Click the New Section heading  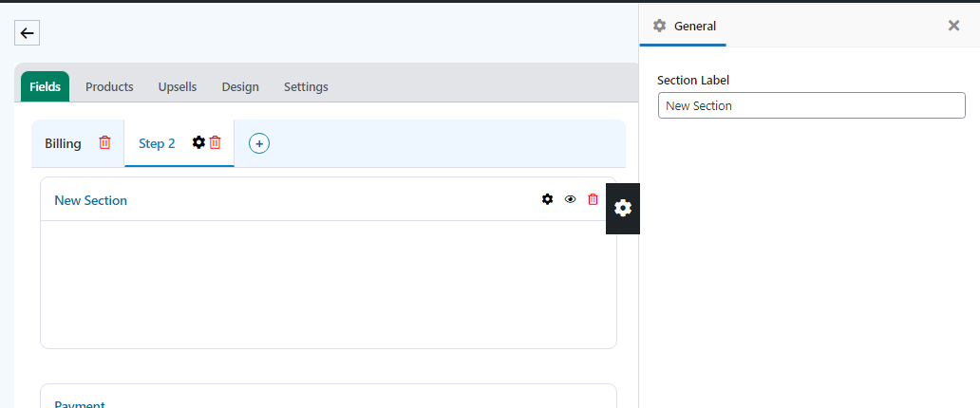(90, 200)
